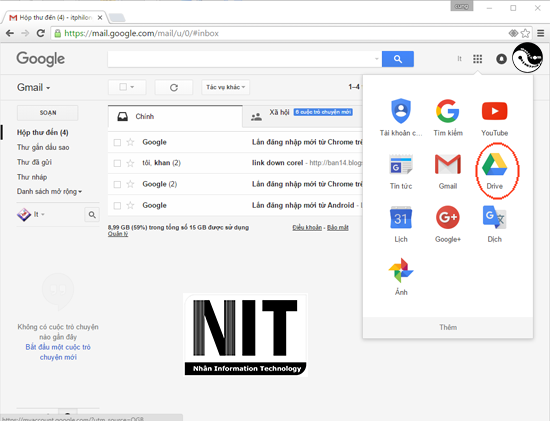Bookmark this page with the star icon

[x=525, y=33]
